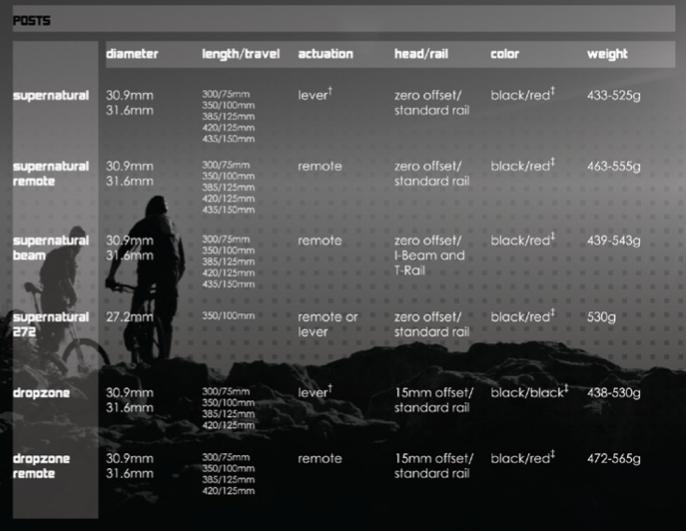686x531 pixels.
Task: Open the supernatural remote row label
Action: click(x=51, y=174)
